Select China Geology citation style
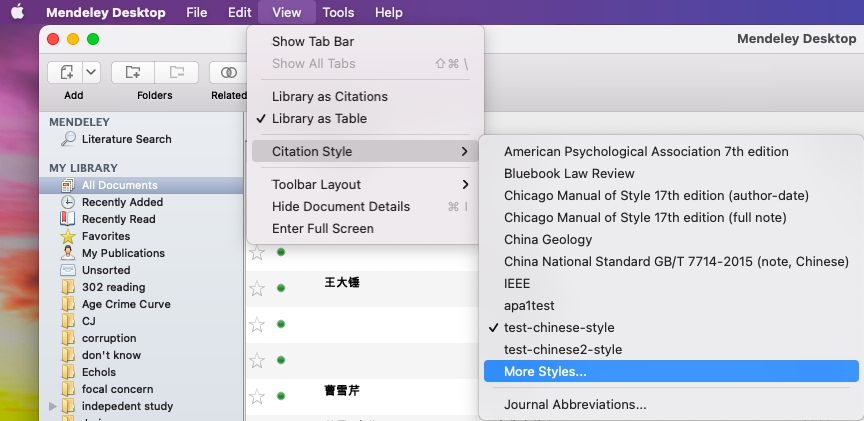 coord(671,239)
